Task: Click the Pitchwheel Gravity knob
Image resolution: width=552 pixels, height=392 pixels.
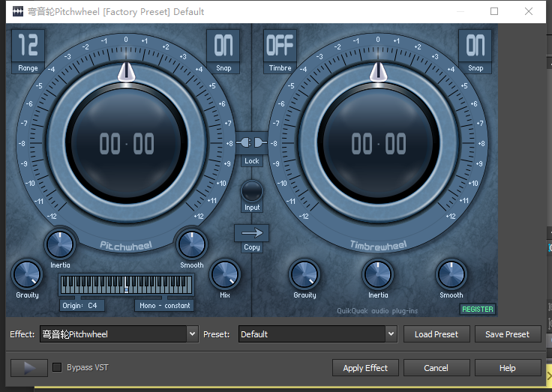Action: coord(27,275)
